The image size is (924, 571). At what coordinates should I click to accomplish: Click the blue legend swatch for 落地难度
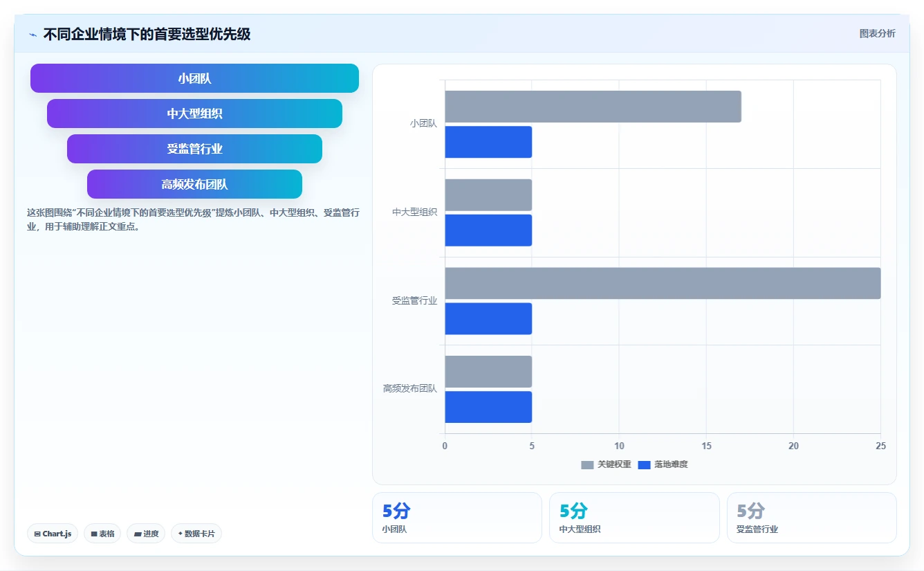click(x=644, y=465)
